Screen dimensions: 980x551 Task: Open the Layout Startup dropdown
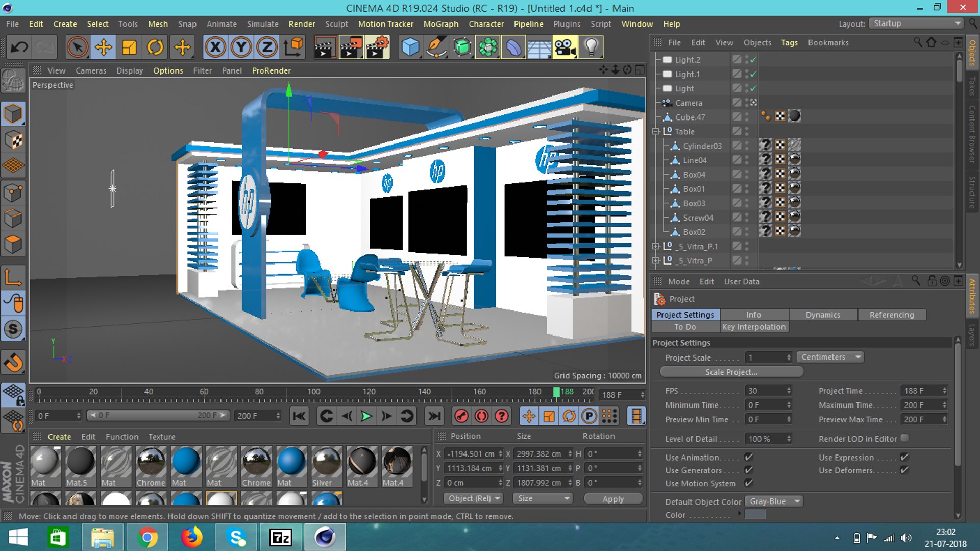[916, 23]
